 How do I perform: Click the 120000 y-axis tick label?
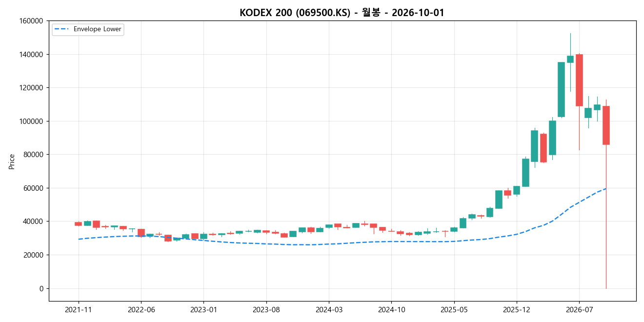32,88
